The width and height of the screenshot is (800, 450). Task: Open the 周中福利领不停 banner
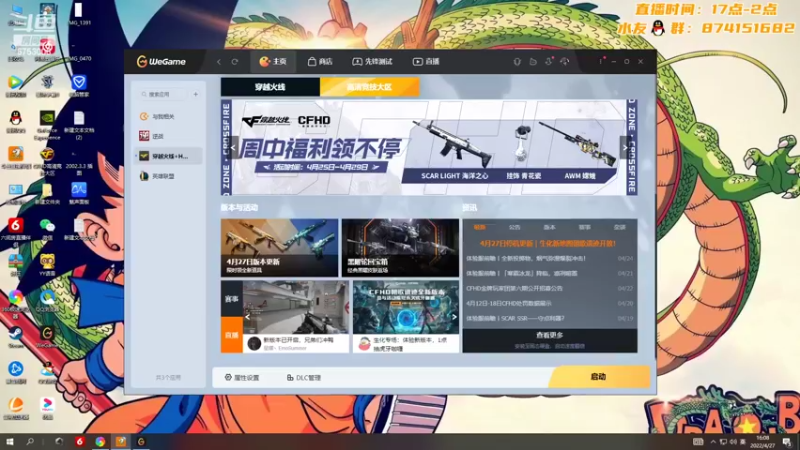coord(429,147)
